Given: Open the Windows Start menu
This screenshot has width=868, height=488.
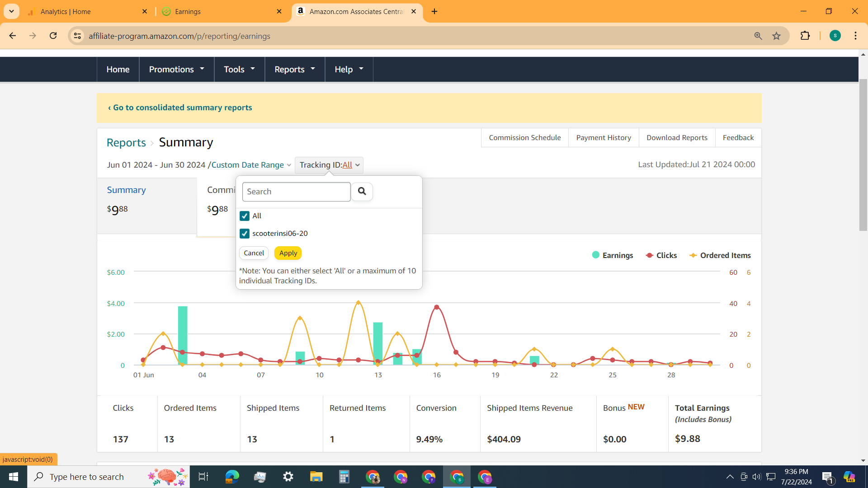Looking at the screenshot, I should [x=14, y=477].
